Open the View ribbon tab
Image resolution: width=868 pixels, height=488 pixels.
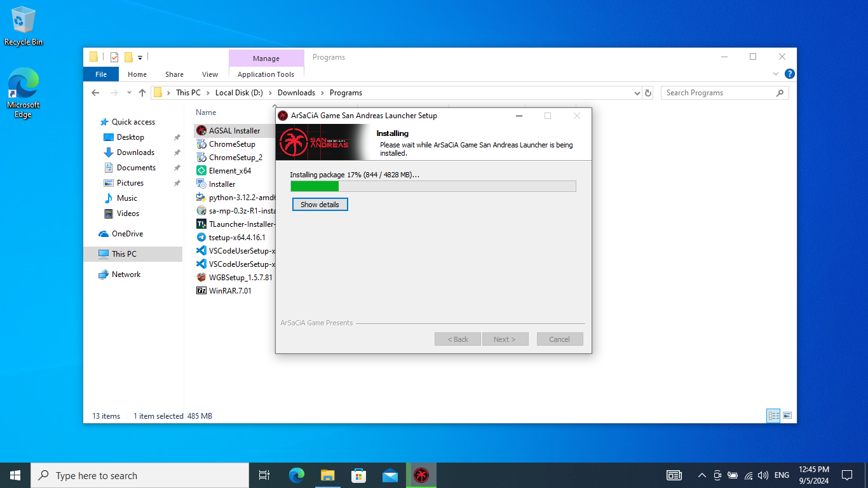(210, 74)
